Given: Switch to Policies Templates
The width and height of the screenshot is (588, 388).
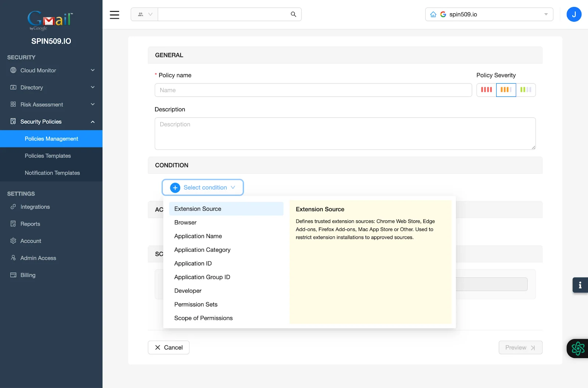Looking at the screenshot, I should (x=48, y=156).
